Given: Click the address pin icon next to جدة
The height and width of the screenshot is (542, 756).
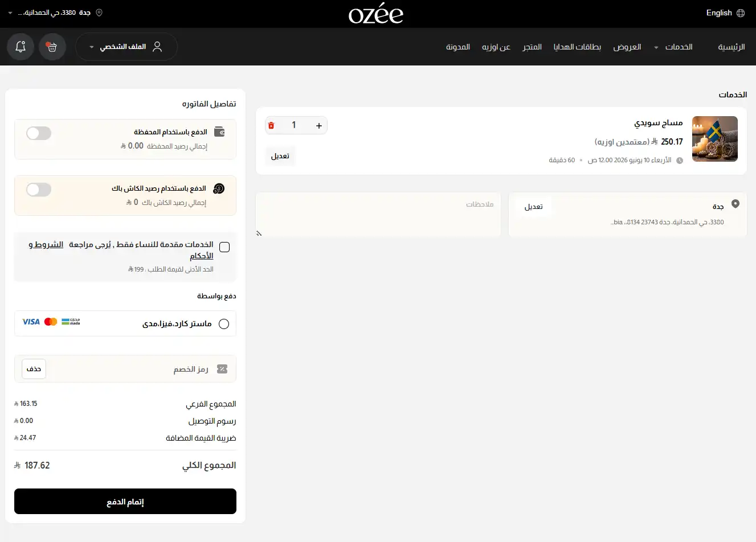Looking at the screenshot, I should coord(735,204).
